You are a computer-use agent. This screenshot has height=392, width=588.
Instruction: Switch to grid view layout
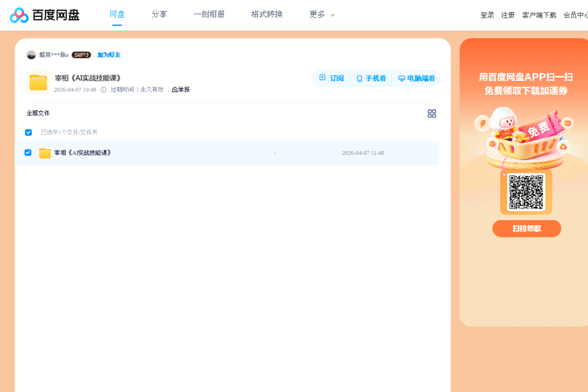coord(431,113)
